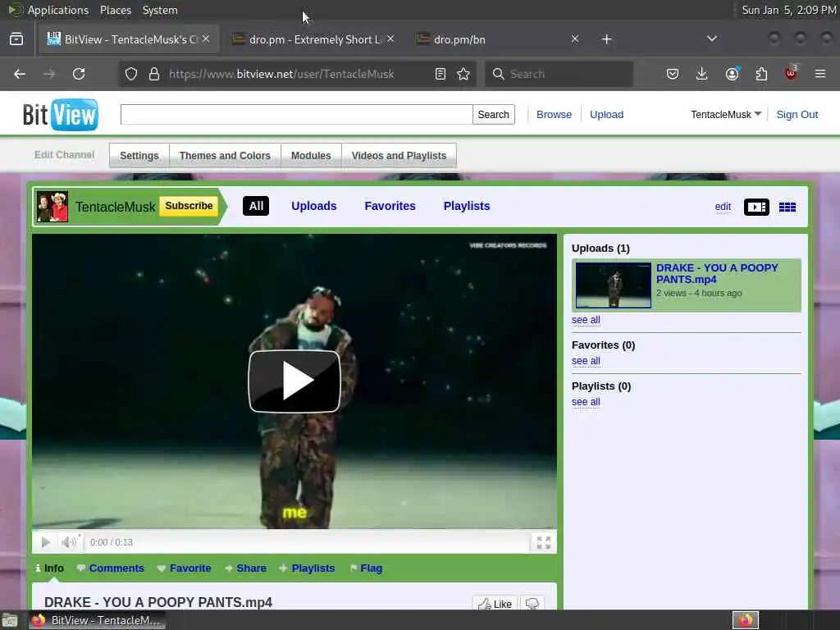The height and width of the screenshot is (630, 840).
Task: Switch to player view layout icon
Action: (756, 207)
